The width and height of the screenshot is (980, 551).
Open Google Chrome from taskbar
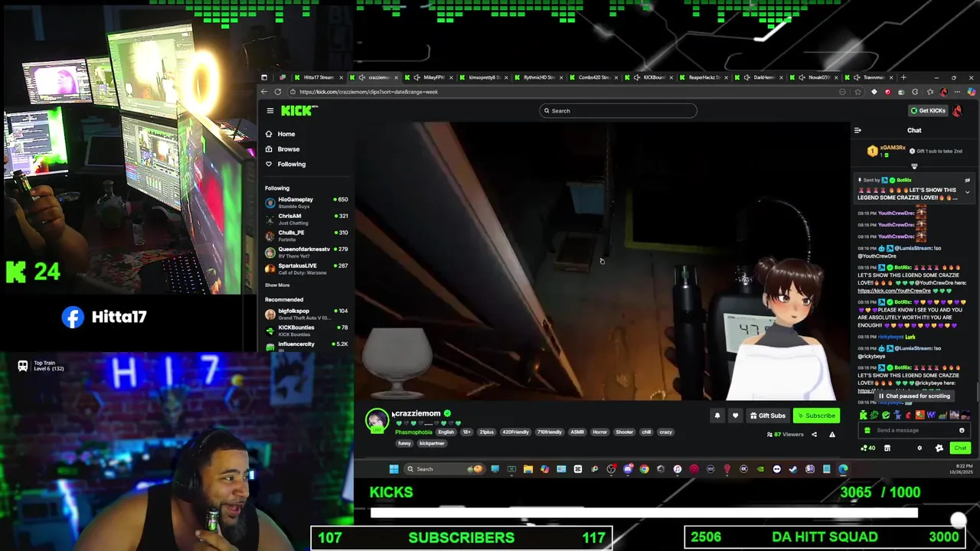click(x=644, y=469)
